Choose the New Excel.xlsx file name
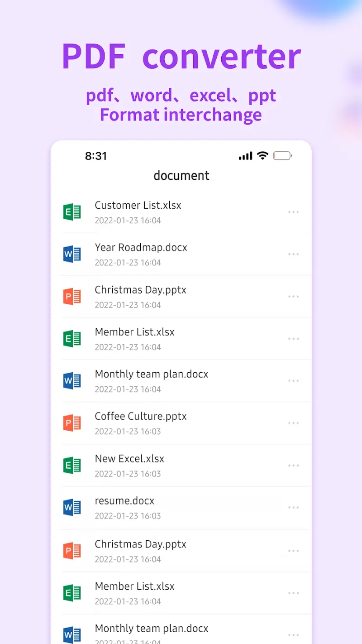This screenshot has width=362, height=644. [x=129, y=458]
